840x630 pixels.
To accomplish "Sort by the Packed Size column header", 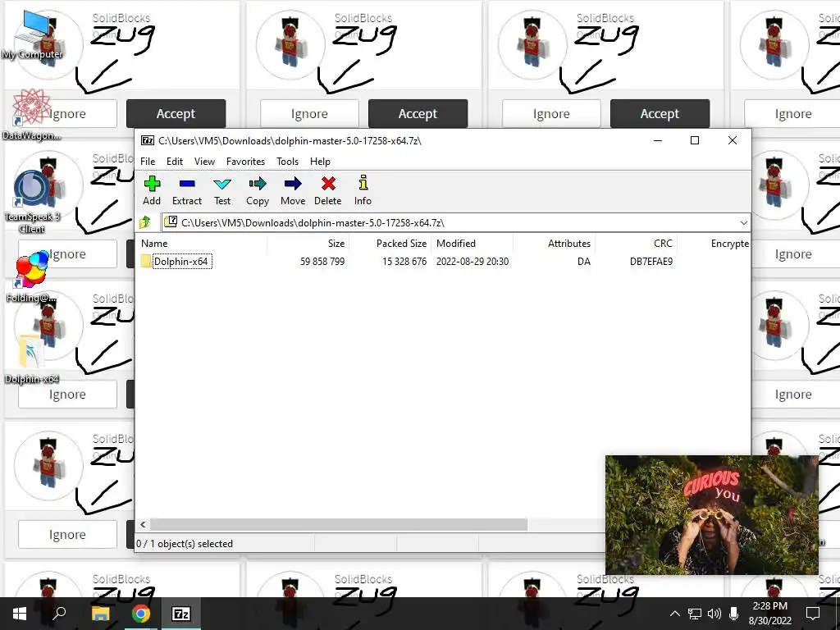I will (390, 243).
